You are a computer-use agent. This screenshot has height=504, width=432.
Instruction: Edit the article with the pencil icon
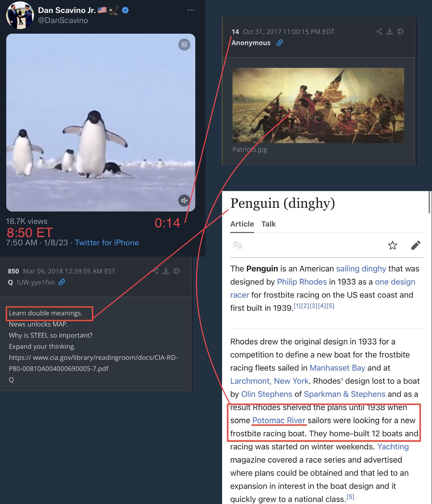click(x=416, y=245)
